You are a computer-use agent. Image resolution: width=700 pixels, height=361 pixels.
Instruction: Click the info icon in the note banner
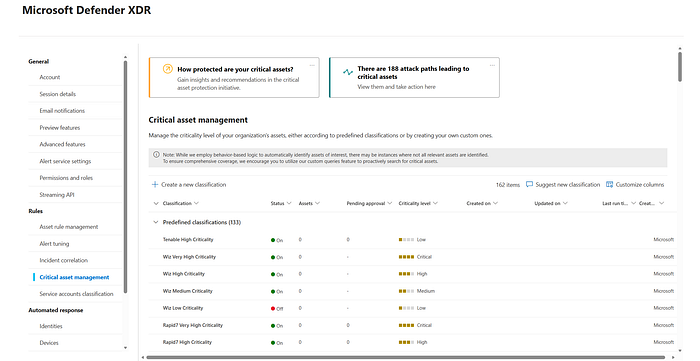coord(156,154)
